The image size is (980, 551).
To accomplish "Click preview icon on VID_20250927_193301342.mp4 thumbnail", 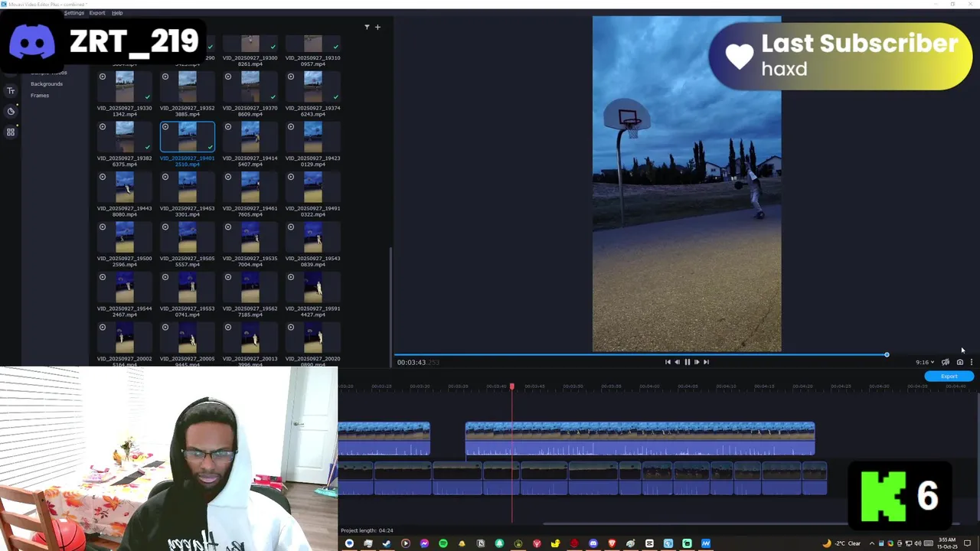I will pos(103,77).
